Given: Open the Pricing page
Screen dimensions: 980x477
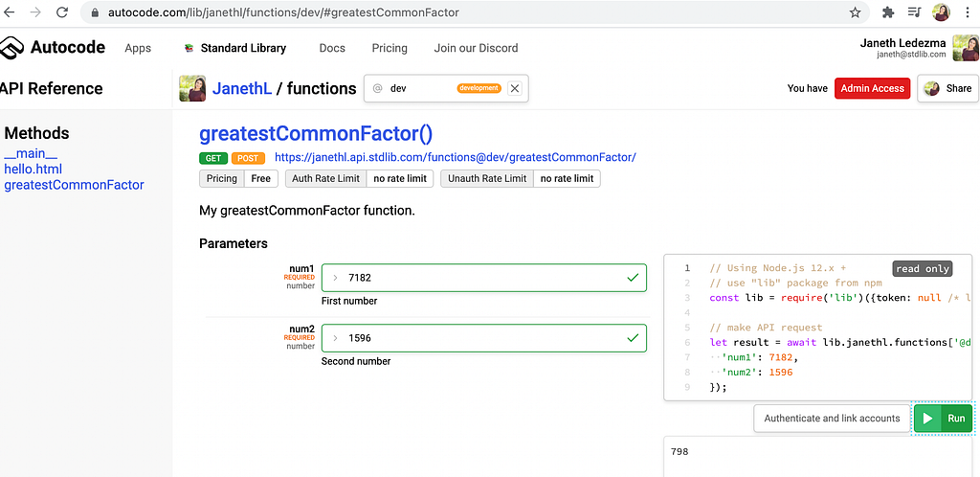Looking at the screenshot, I should (390, 48).
